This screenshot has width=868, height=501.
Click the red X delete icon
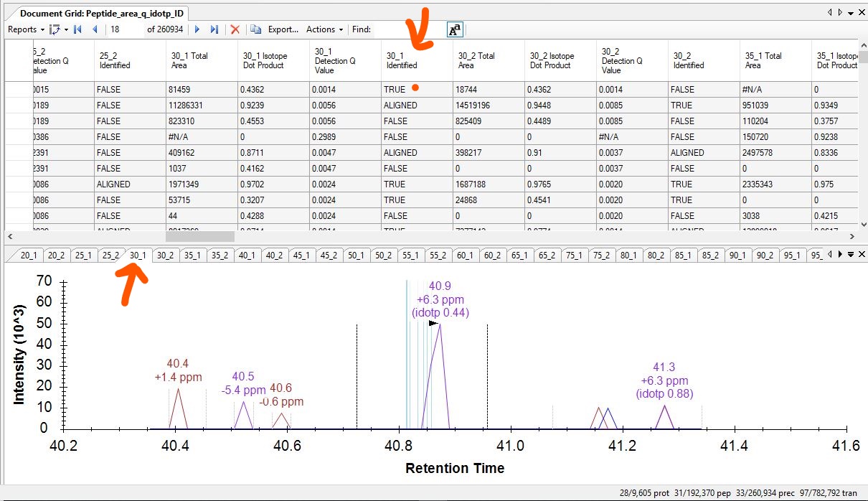click(x=235, y=29)
